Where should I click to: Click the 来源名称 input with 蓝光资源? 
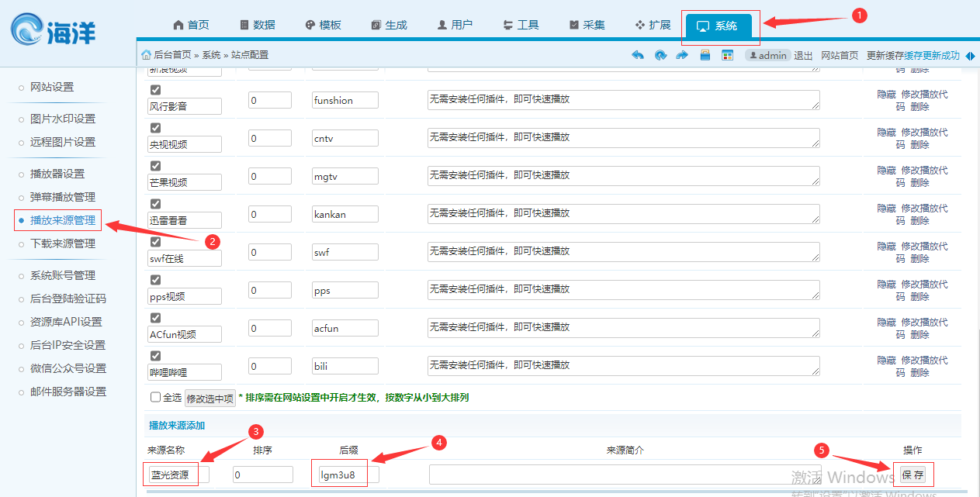(x=178, y=475)
